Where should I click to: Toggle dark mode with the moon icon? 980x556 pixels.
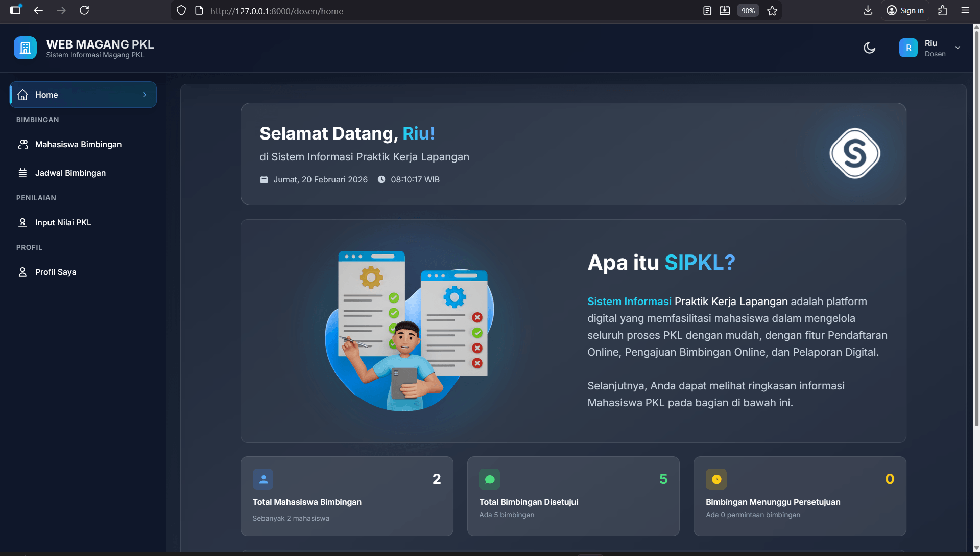click(869, 48)
